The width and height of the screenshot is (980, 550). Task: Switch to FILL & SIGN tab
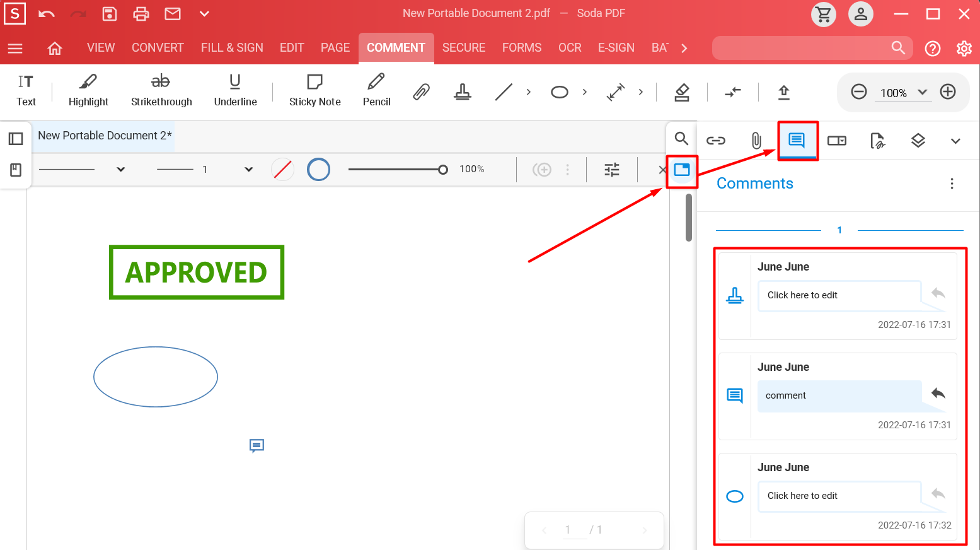pos(232,48)
